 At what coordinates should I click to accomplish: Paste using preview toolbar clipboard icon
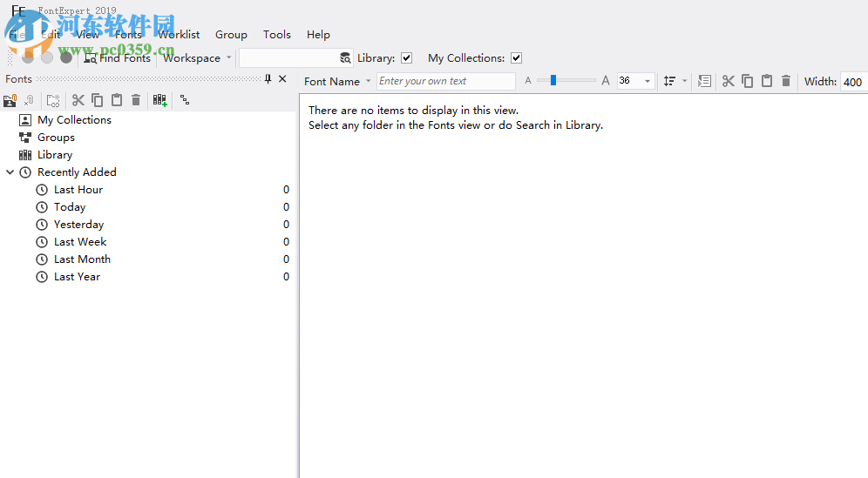pyautogui.click(x=767, y=81)
